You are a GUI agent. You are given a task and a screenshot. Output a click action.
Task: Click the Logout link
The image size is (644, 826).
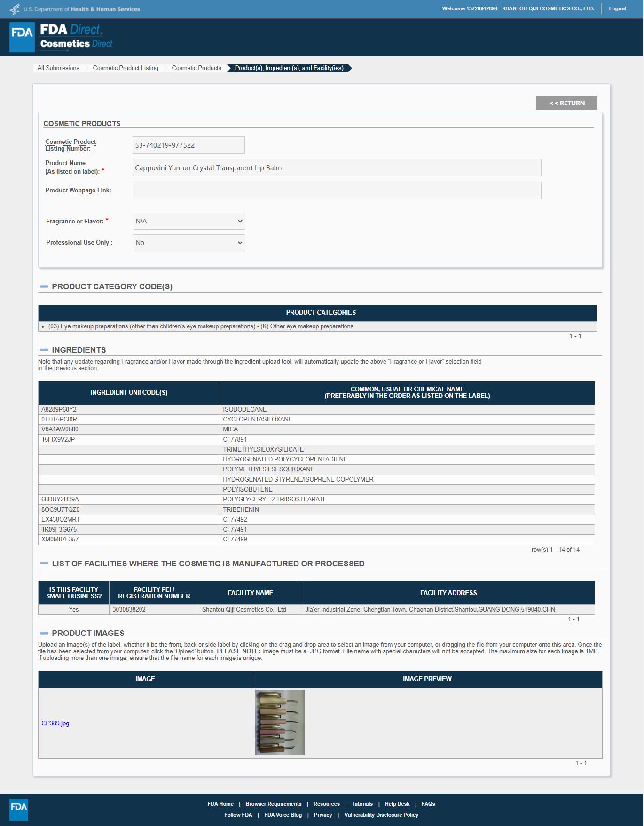[617, 8]
